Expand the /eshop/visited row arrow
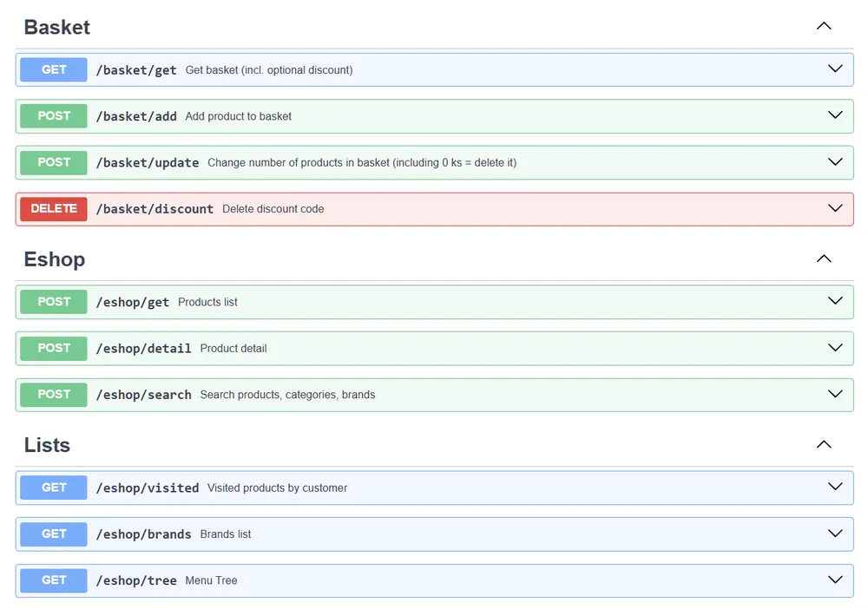 pyautogui.click(x=835, y=487)
